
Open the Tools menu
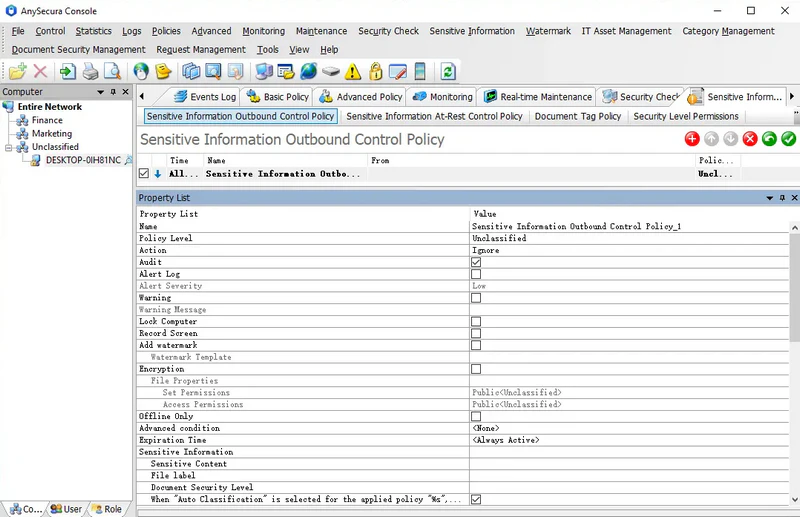[267, 50]
